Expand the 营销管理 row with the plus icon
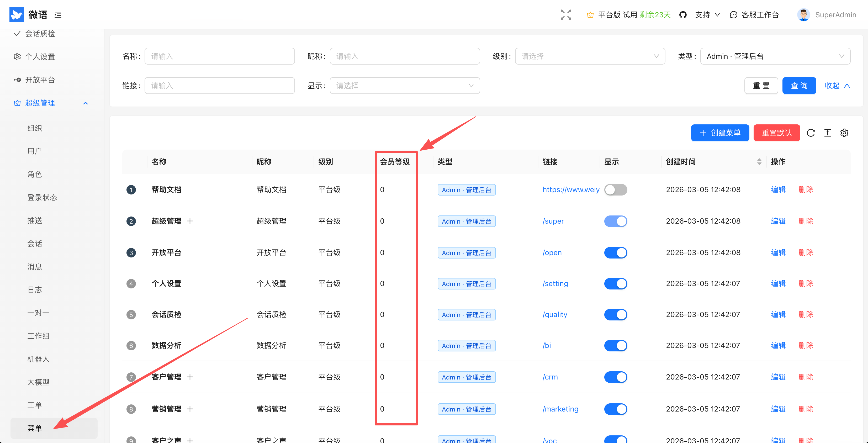This screenshot has width=868, height=443. point(190,409)
